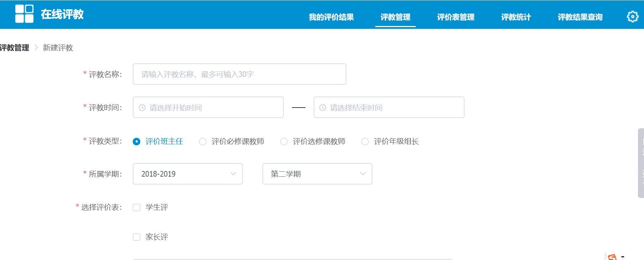Open the 2018-2019 school year dropdown
The image size is (644, 260).
pyautogui.click(x=188, y=174)
